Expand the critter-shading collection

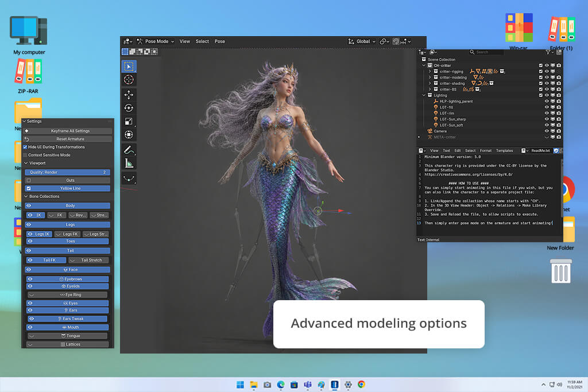click(430, 84)
